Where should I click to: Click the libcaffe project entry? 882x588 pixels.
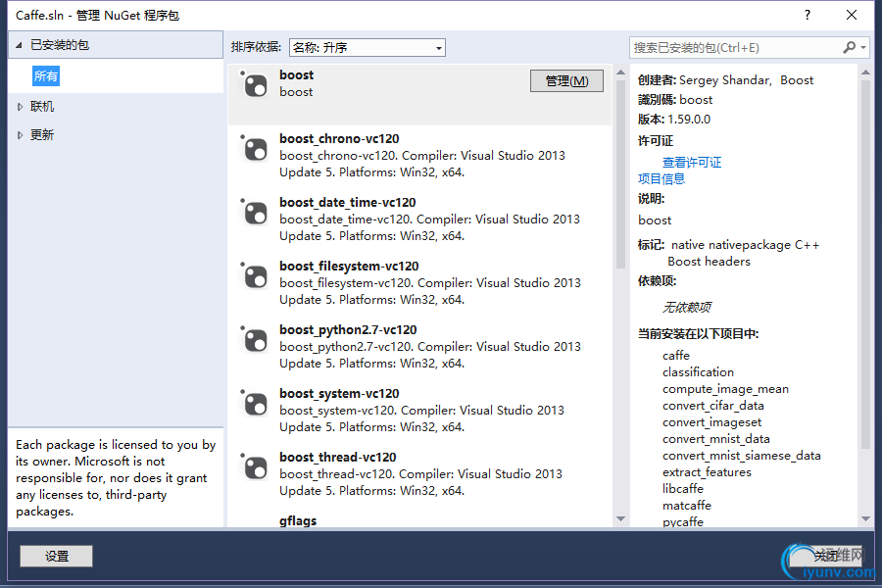point(683,488)
